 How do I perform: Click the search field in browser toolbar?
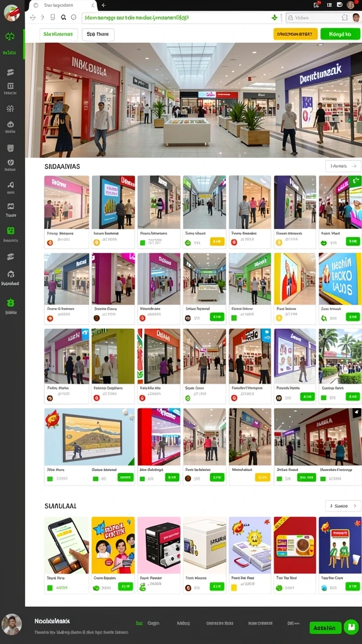(x=317, y=18)
